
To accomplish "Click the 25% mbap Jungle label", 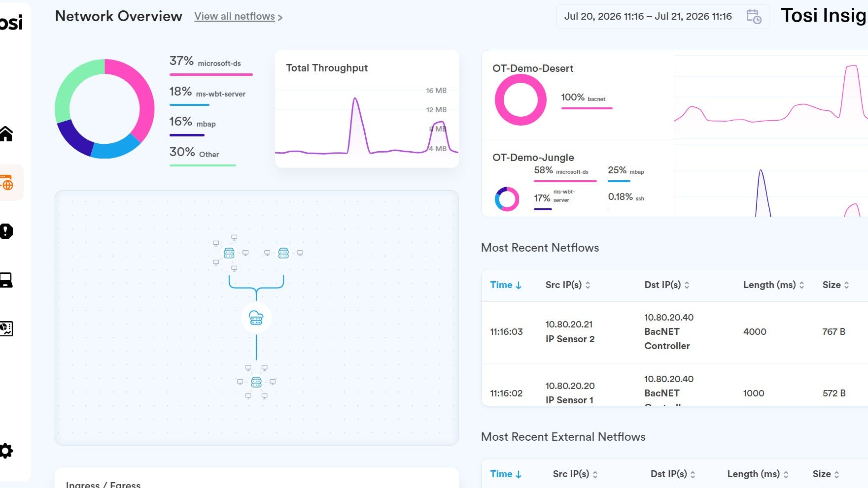I will (626, 173).
